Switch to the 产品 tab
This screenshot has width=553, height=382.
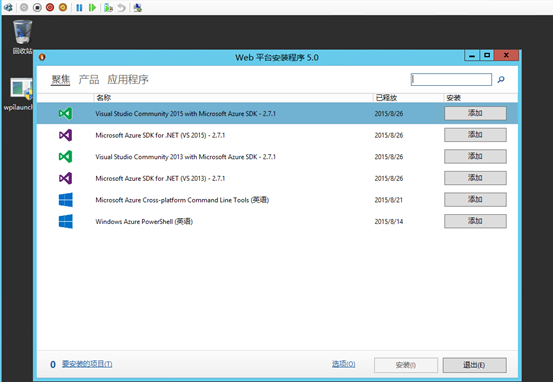(89, 79)
